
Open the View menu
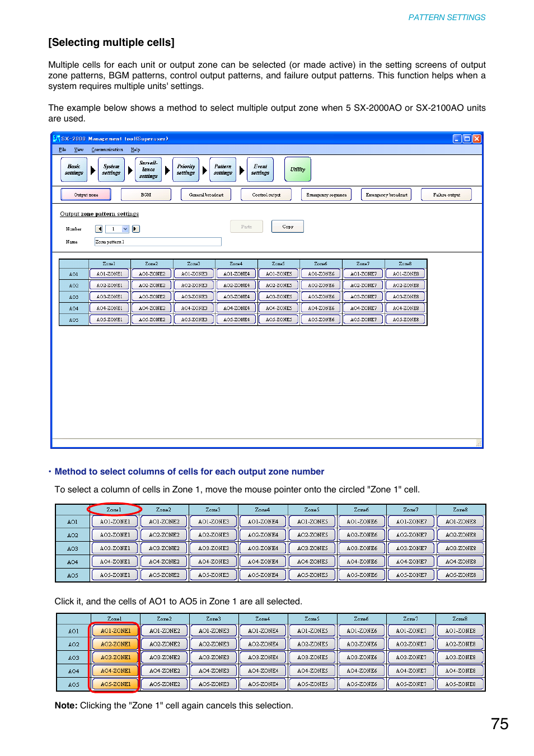tap(79, 149)
